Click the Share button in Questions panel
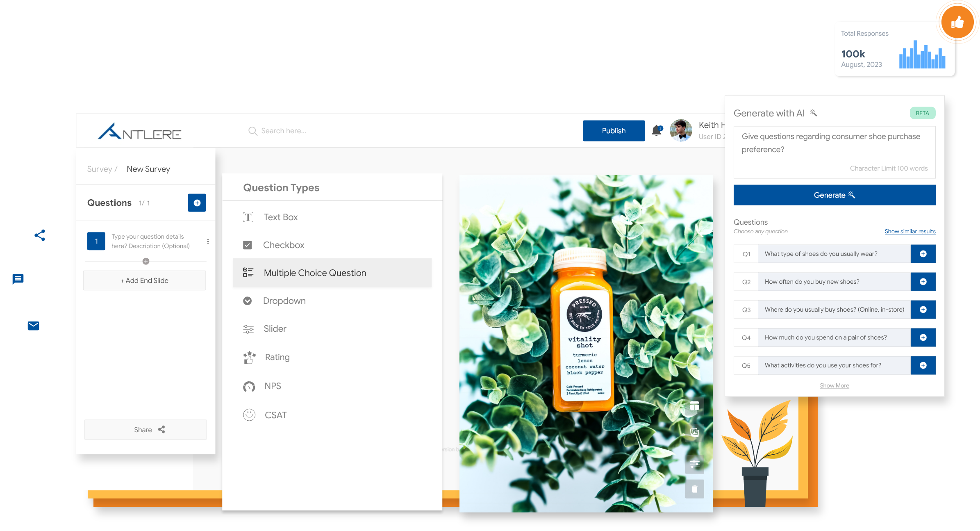Image resolution: width=980 pixels, height=531 pixels. coord(146,429)
